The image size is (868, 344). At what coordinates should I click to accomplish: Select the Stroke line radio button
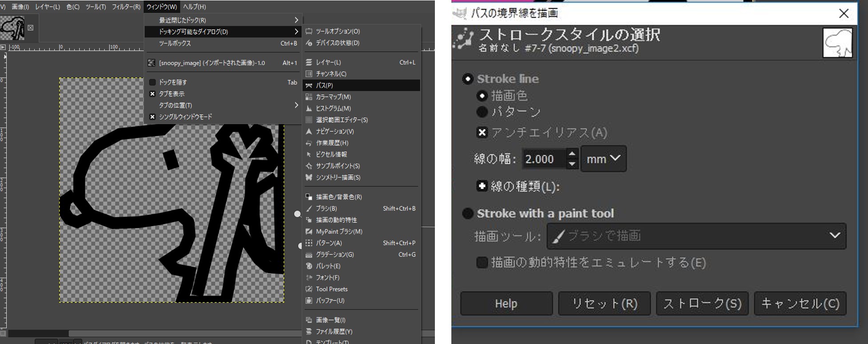click(x=468, y=79)
